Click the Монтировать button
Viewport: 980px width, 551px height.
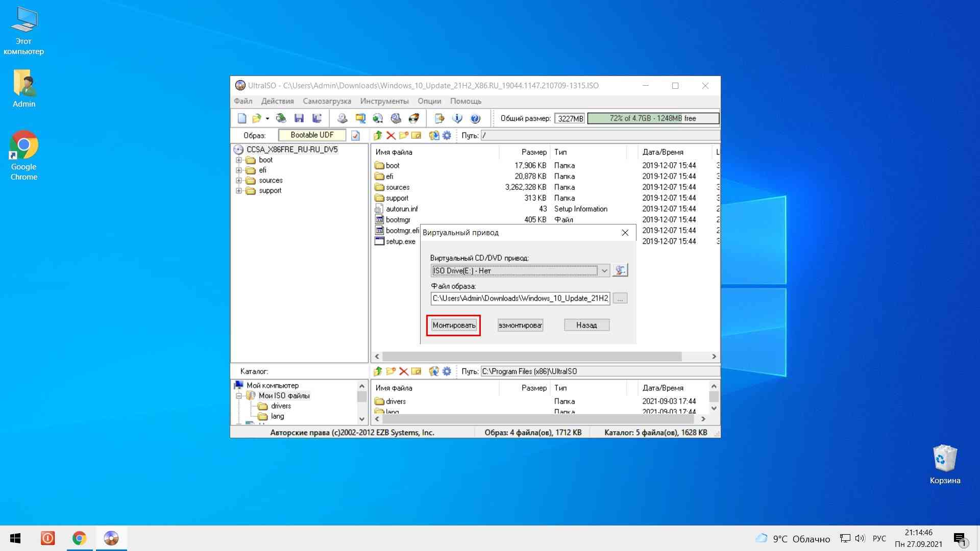point(454,325)
